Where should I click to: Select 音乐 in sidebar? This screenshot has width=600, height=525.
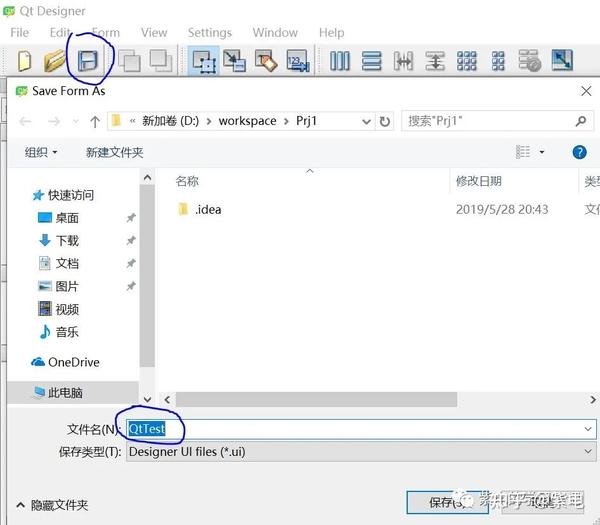tap(58, 332)
